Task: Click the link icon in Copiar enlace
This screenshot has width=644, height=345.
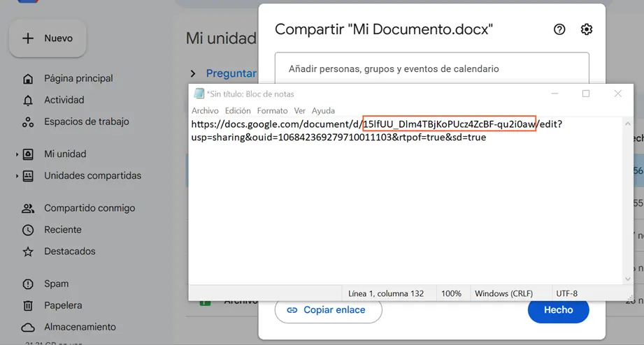Action: point(292,310)
